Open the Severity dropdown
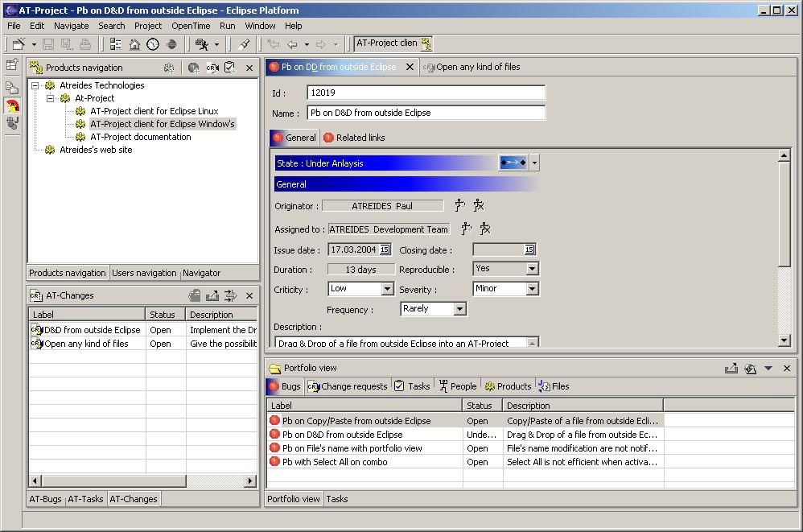The image size is (803, 532). [x=533, y=289]
